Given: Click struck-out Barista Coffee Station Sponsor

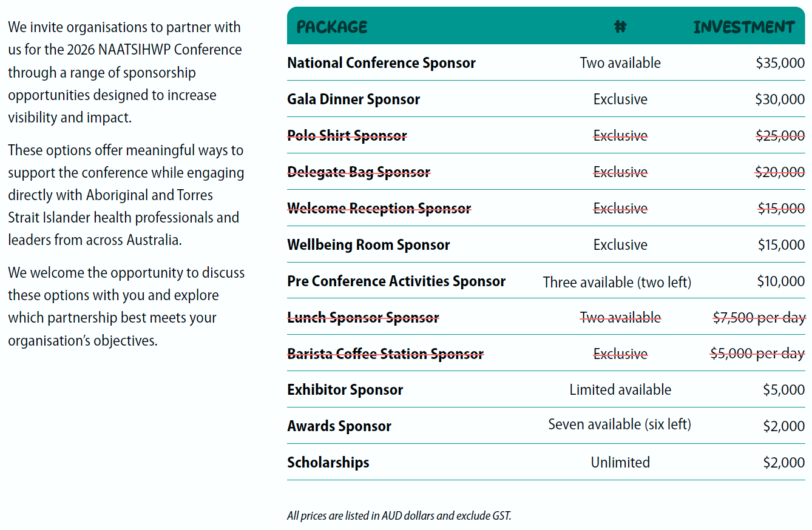Looking at the screenshot, I should 385,354.
